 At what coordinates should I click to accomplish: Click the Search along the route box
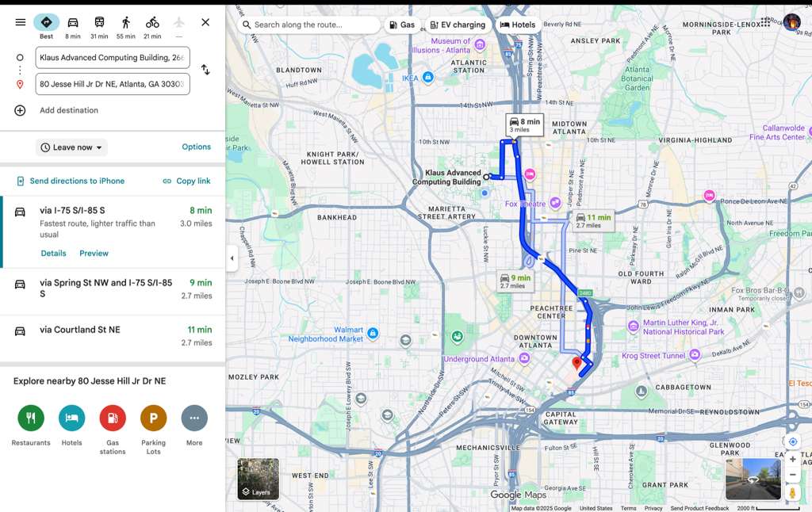[308, 25]
